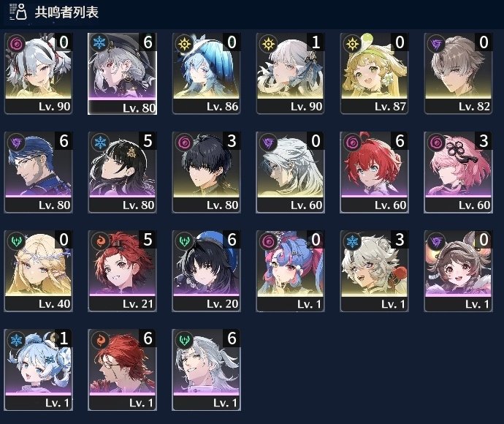Click the Electro icon on Lv. 82 brown-haired character

(436, 43)
